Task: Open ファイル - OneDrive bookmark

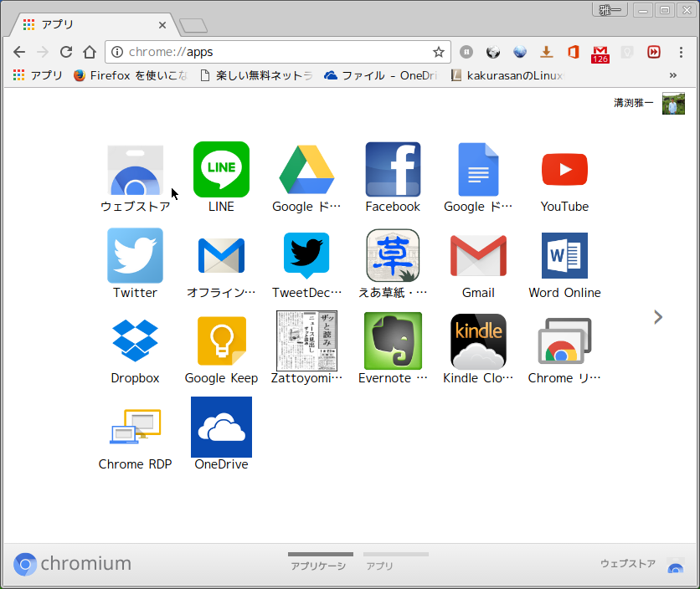Action: pyautogui.click(x=381, y=75)
